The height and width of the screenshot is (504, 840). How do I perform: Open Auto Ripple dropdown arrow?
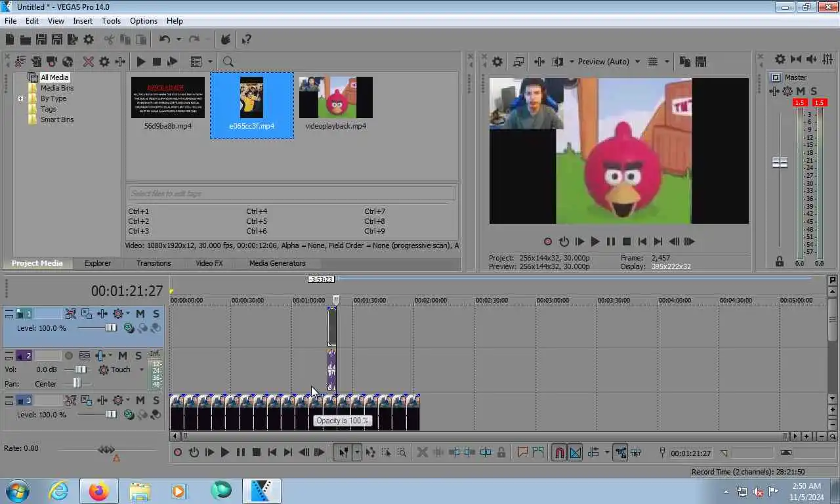point(606,452)
